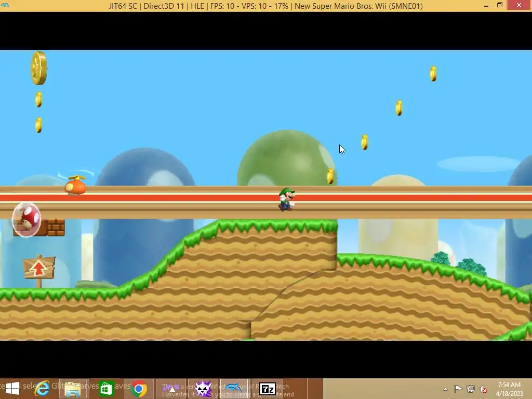Viewport: 532px width, 399px height.
Task: Open the purple spiky-face app on the taskbar
Action: point(203,389)
